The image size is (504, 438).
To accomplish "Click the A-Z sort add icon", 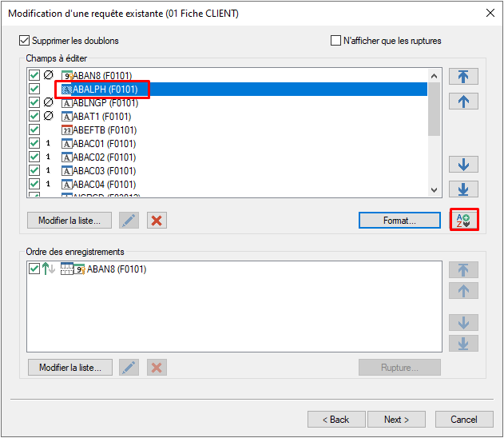I will pyautogui.click(x=464, y=220).
